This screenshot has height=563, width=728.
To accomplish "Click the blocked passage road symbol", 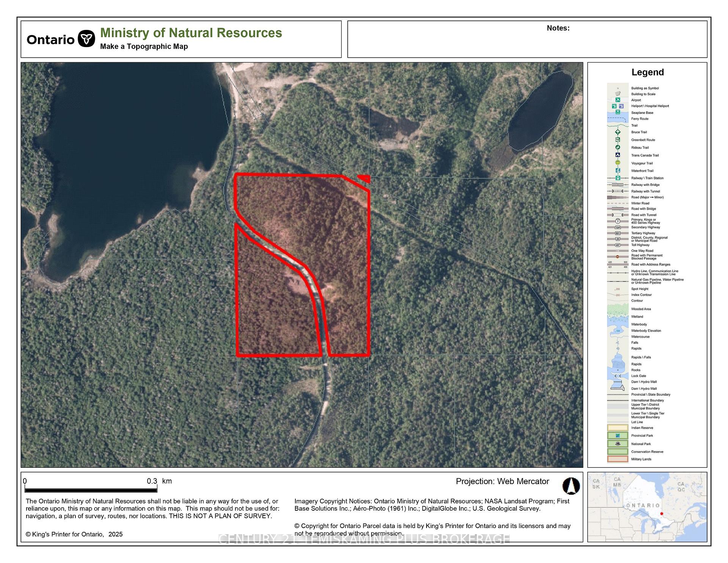I will pyautogui.click(x=618, y=257).
